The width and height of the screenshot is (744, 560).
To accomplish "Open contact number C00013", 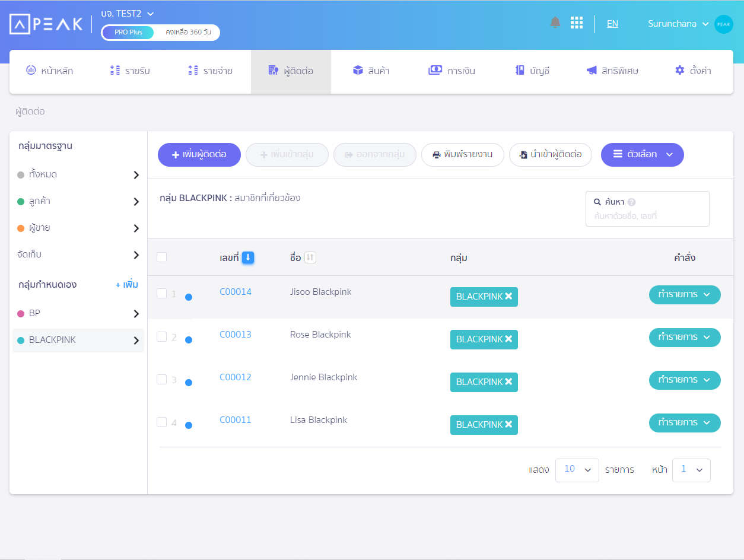I will coord(236,335).
